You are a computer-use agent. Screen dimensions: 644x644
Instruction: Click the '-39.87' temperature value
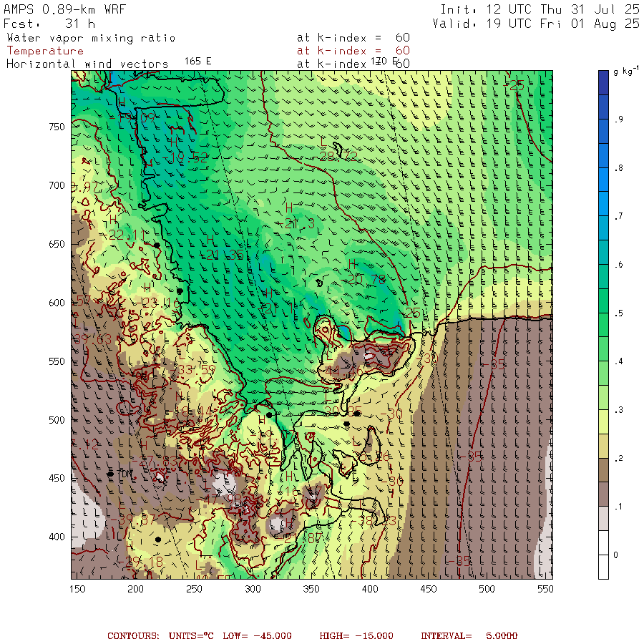pos(133,519)
